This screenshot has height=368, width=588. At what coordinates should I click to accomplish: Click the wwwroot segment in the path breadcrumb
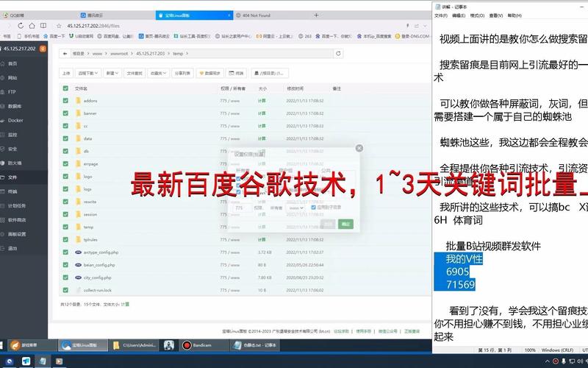[x=119, y=54]
